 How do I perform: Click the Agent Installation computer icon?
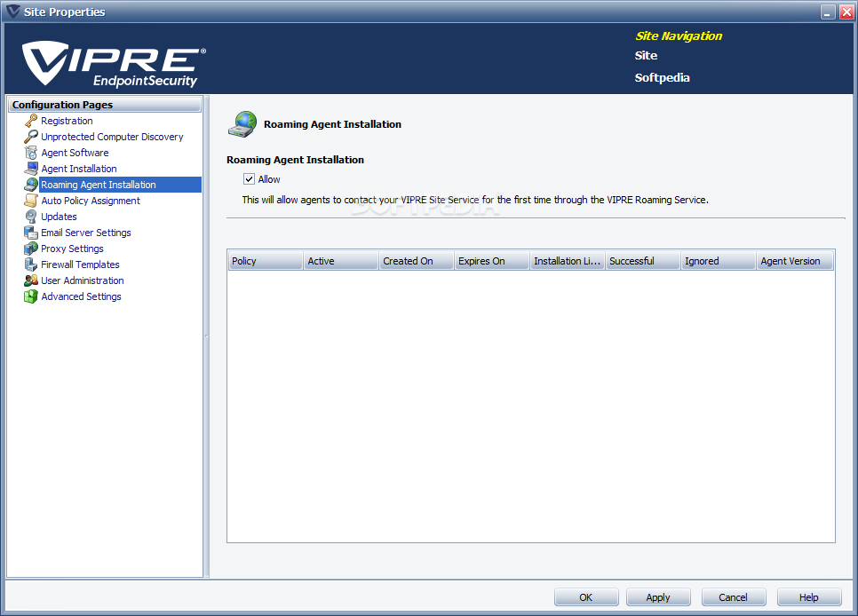pos(31,169)
